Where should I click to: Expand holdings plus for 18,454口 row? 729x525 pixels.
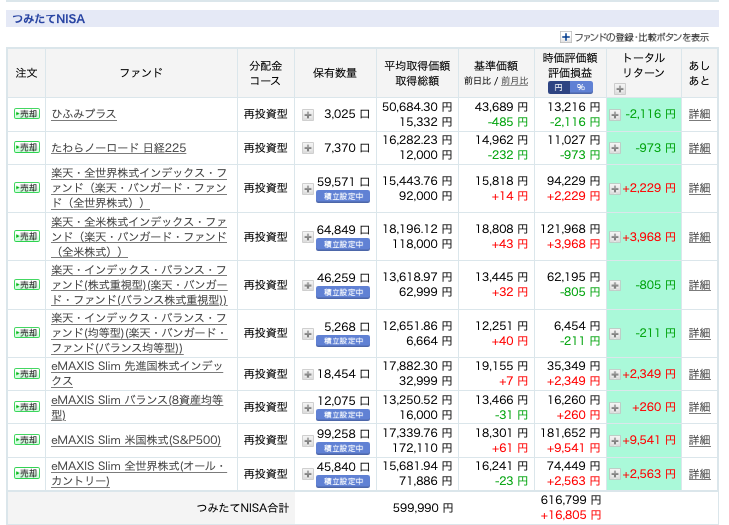point(308,374)
